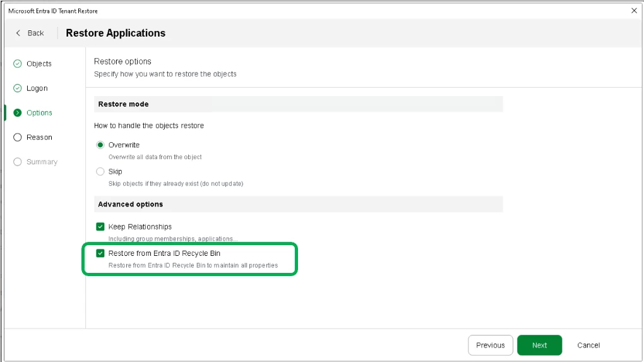Close the Tenant Restore window
The width and height of the screenshot is (644, 362).
pos(634,11)
